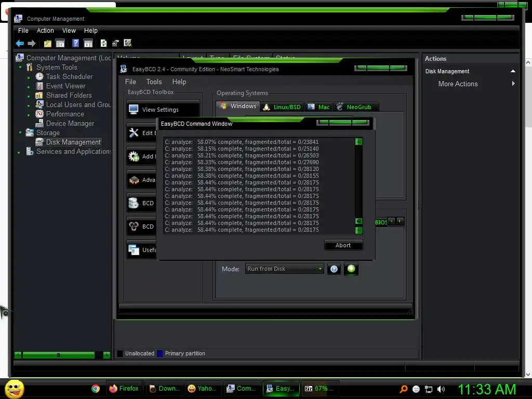The width and height of the screenshot is (532, 399).
Task: Switch to the Linux/BSD tab
Action: (x=282, y=107)
